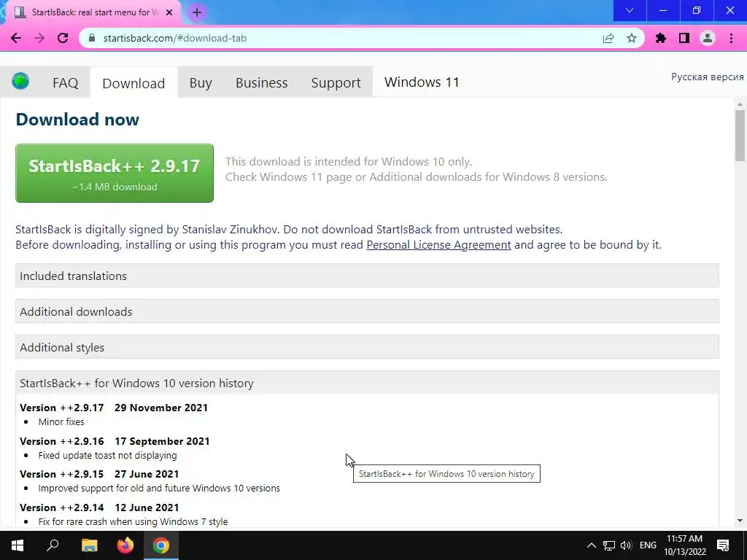Viewport: 747px width, 560px height.
Task: Open File Explorer from the taskbar
Action: coord(89,545)
